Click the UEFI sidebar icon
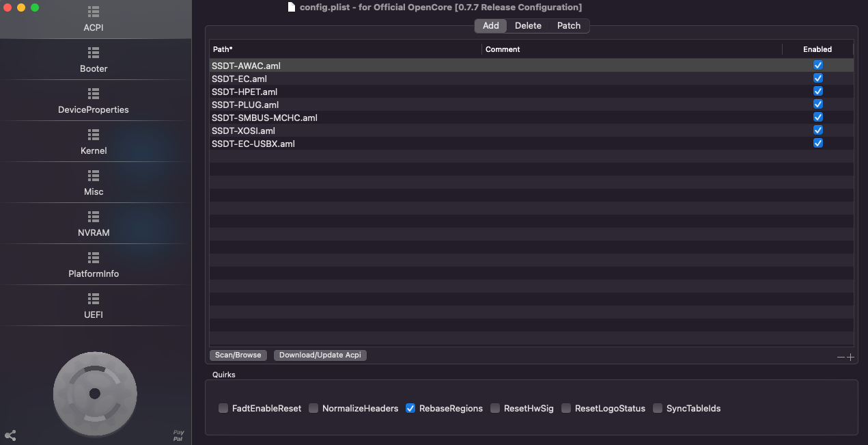Screen dimensions: 868x445 94,299
